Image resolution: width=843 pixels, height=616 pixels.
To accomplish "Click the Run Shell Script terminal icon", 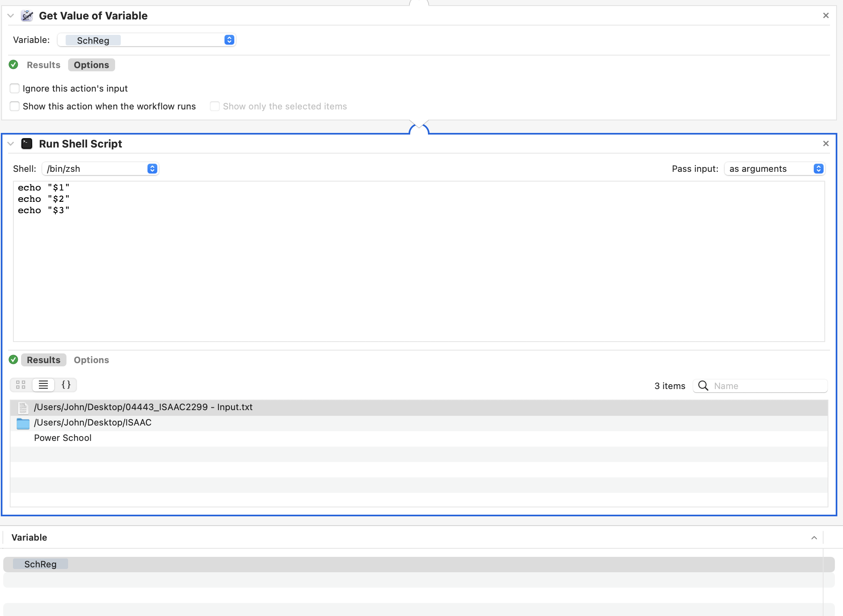I will (27, 144).
